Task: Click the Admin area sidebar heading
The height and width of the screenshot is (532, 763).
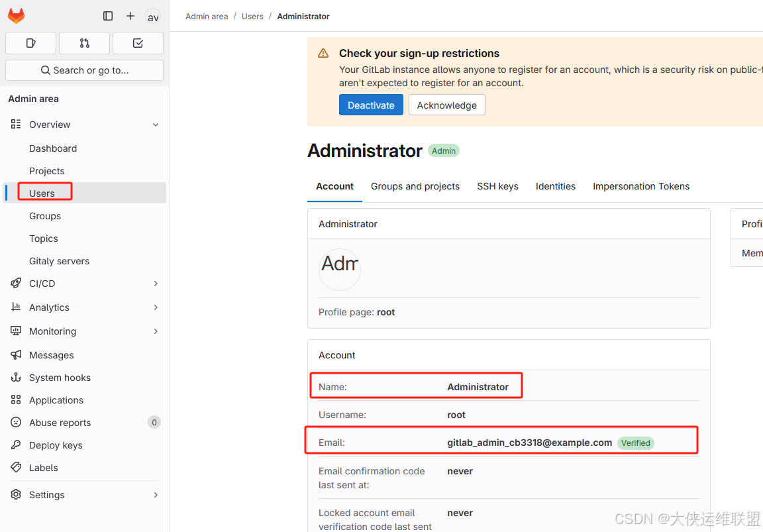Action: point(34,99)
